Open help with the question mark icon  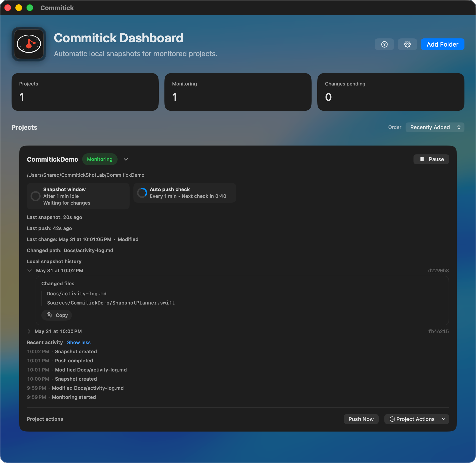pos(384,44)
